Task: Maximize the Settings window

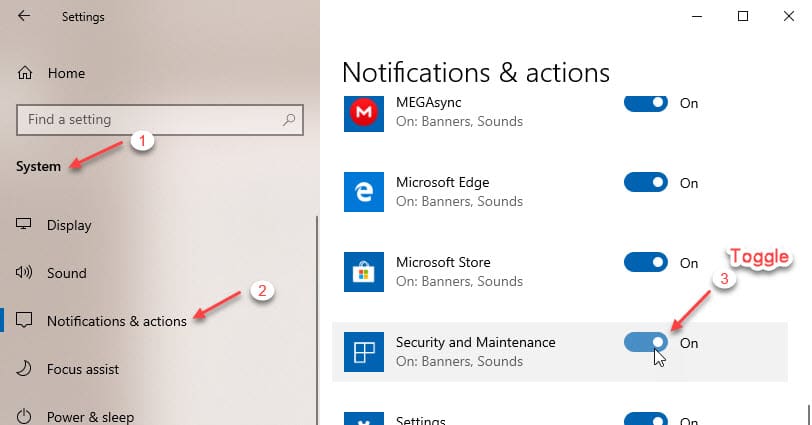Action: coord(743,16)
